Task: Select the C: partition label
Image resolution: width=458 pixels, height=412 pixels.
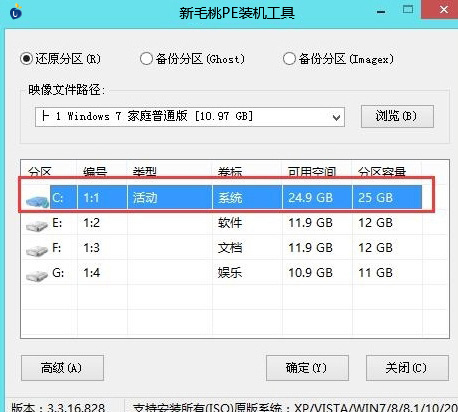Action: pos(58,198)
